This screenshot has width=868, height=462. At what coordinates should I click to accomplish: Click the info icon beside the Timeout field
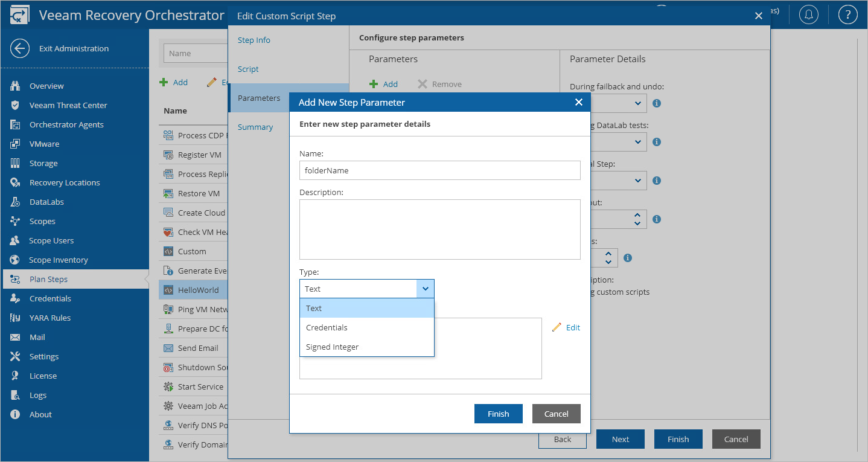tap(656, 219)
